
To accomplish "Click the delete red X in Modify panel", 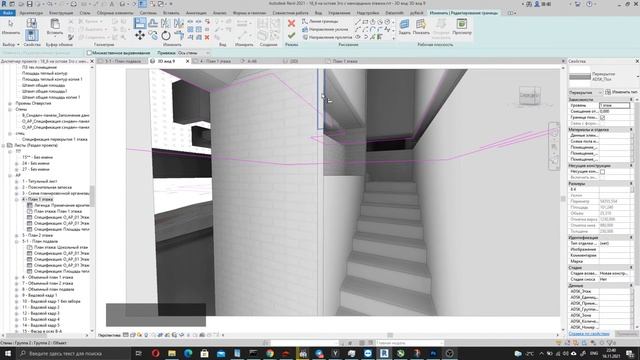I will click(207, 37).
